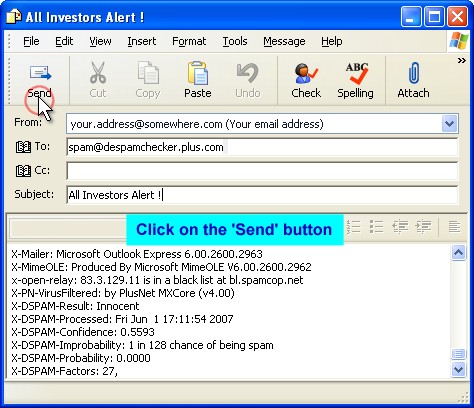
Task: Expand the From address dropdown
Action: point(449,124)
